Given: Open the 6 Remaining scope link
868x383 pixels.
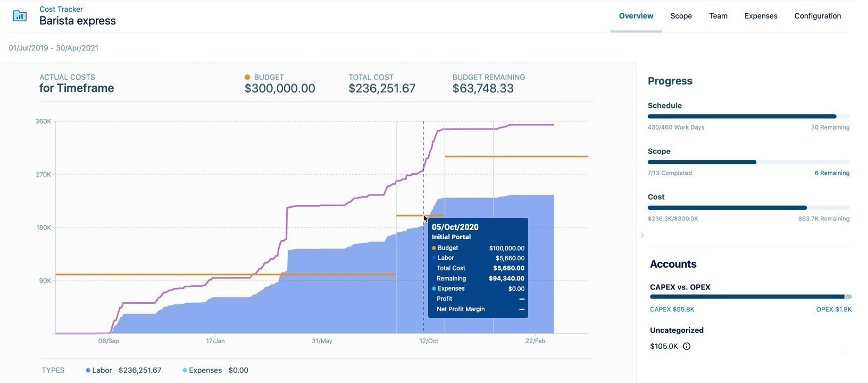Looking at the screenshot, I should pyautogui.click(x=832, y=173).
